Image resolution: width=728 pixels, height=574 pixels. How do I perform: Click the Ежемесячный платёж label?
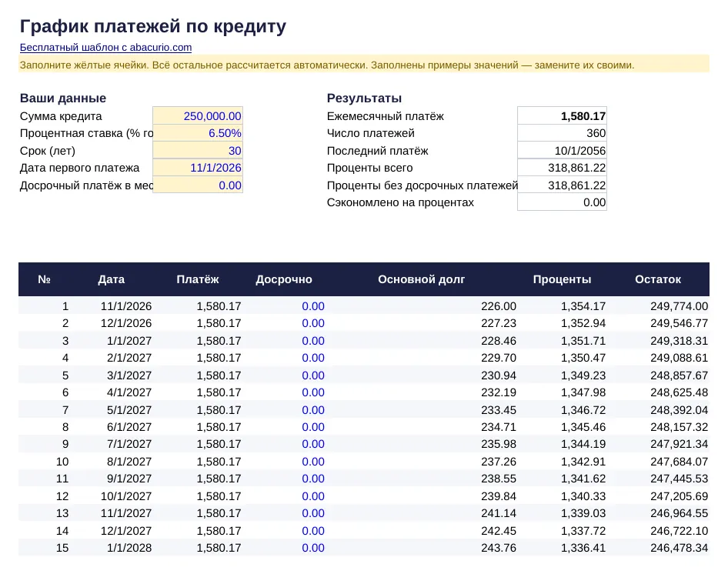point(386,116)
